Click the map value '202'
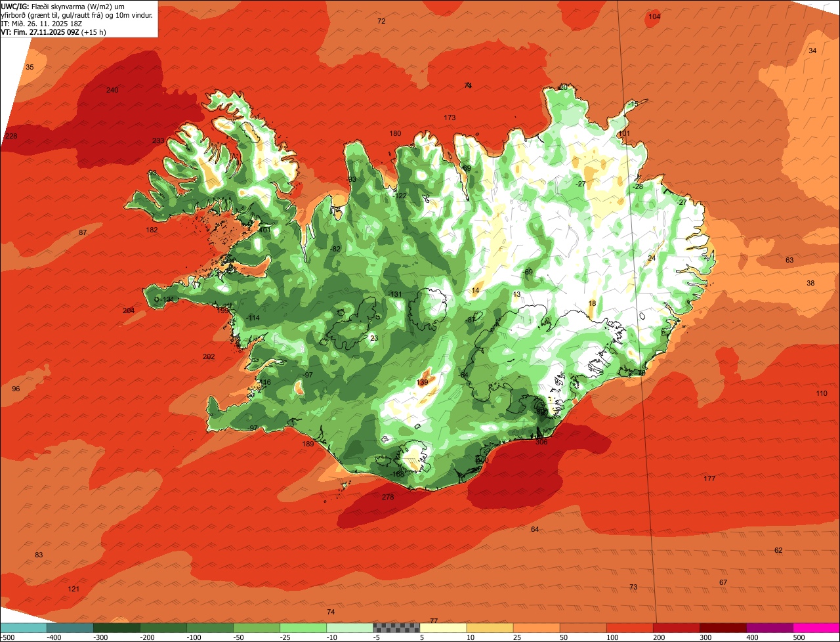 pos(209,356)
